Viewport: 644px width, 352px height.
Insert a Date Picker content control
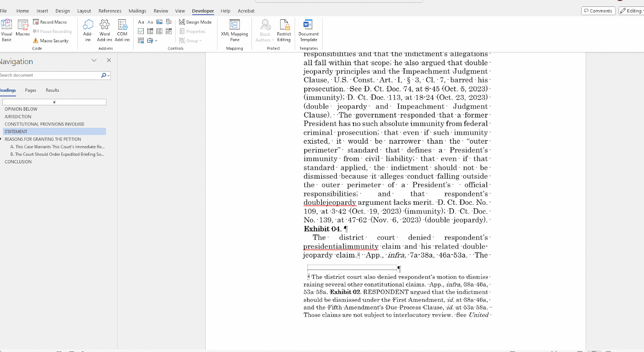pos(169,31)
